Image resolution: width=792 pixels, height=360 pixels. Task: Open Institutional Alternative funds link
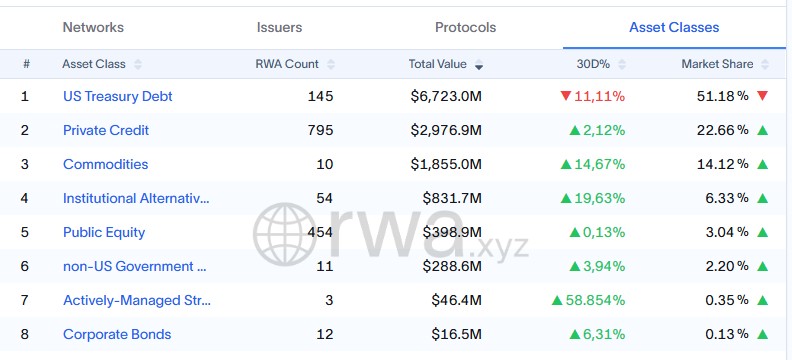pos(136,198)
